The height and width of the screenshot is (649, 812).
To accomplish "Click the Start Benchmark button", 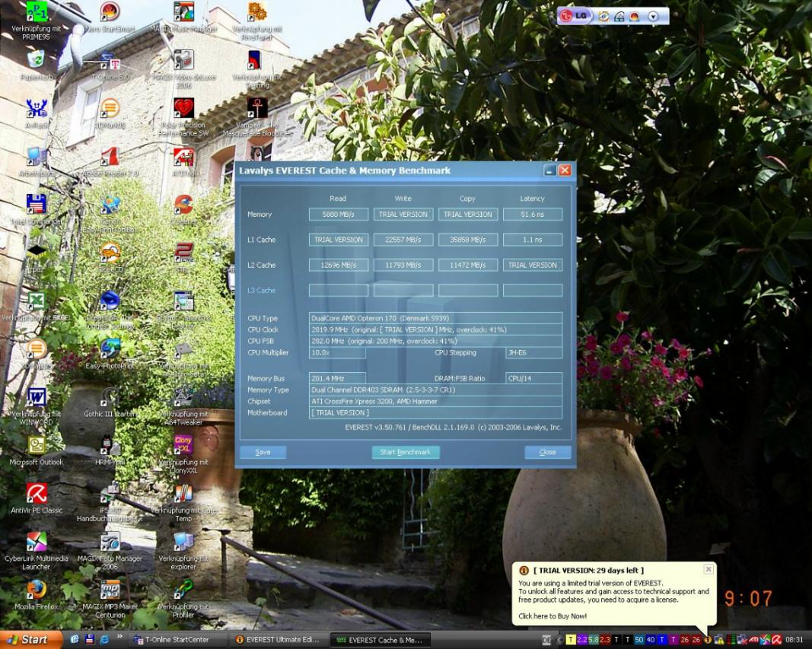I will click(x=406, y=452).
